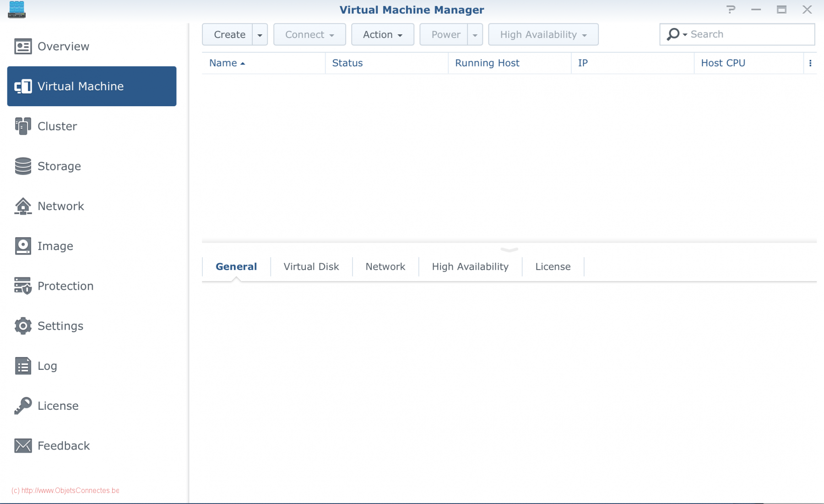
Task: Open the Cluster section
Action: tap(57, 126)
